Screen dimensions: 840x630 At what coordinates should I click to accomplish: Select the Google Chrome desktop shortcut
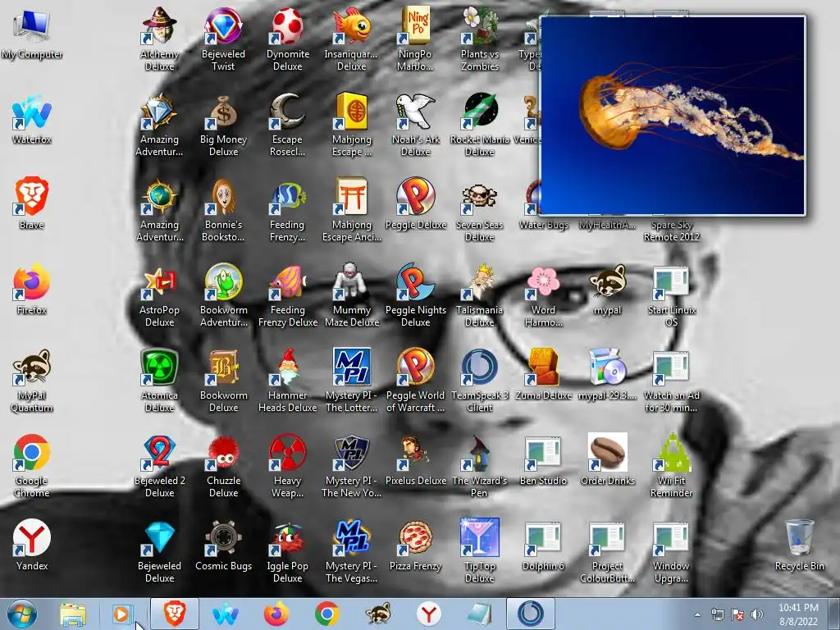(32, 466)
